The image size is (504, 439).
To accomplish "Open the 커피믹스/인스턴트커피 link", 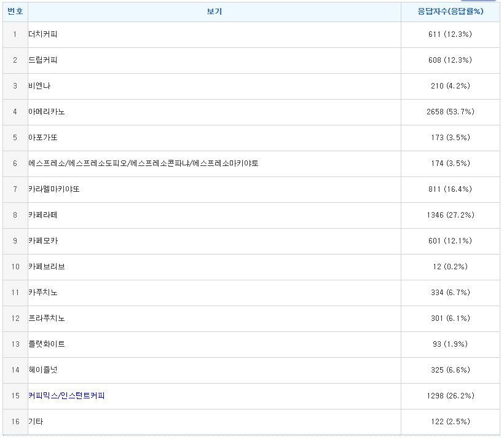I will point(66,395).
